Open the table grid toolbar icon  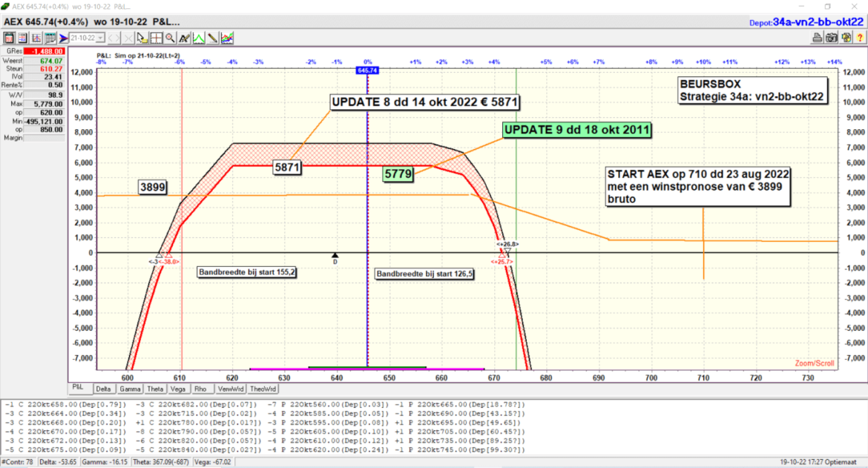click(x=50, y=38)
